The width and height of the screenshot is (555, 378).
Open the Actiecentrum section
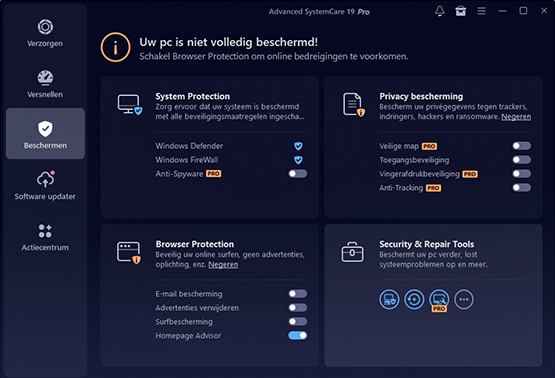click(45, 237)
